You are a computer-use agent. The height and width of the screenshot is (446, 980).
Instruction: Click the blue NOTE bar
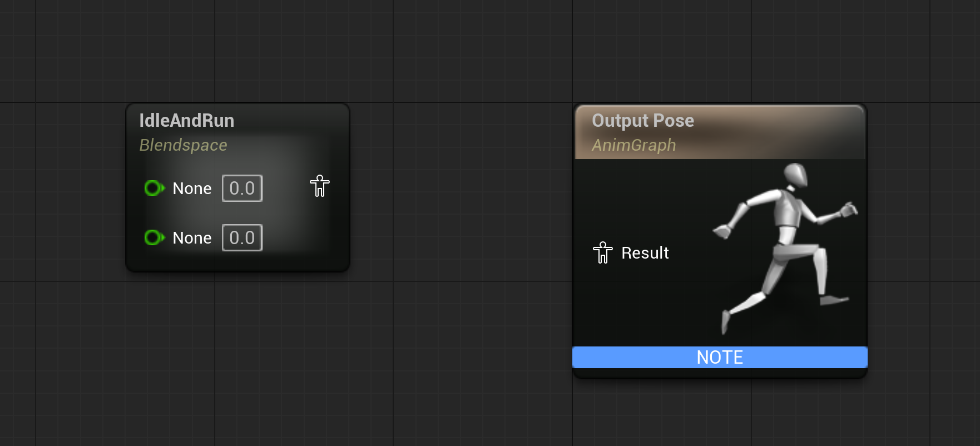(720, 357)
